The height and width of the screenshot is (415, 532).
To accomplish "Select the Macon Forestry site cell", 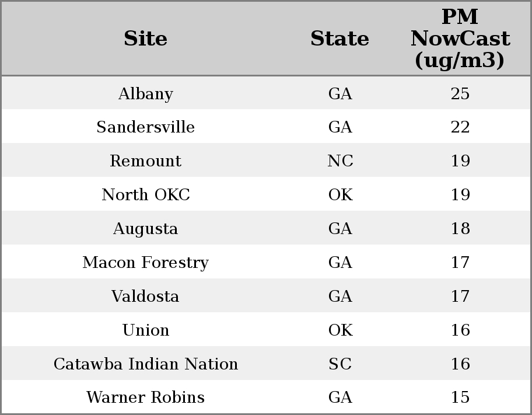I will pyautogui.click(x=145, y=263).
